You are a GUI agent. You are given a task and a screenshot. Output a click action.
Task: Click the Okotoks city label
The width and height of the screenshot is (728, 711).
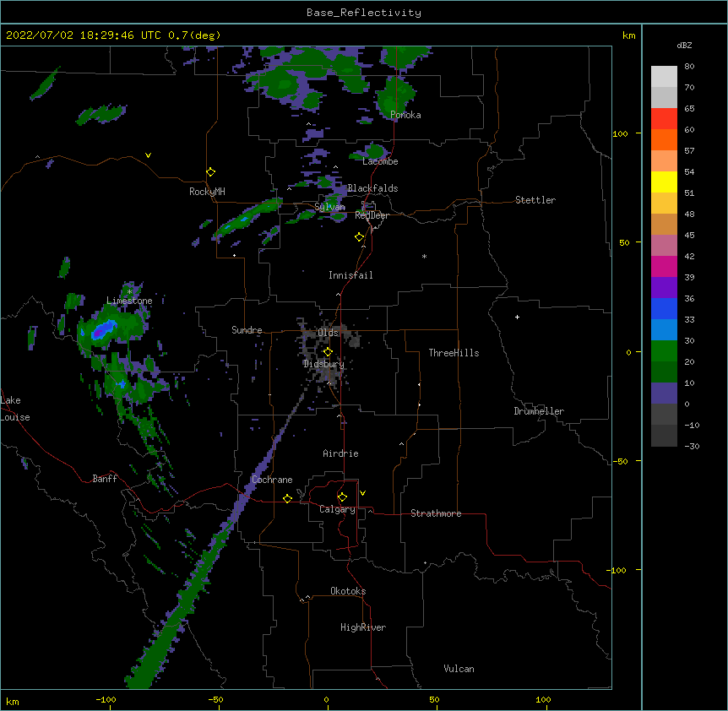click(348, 591)
